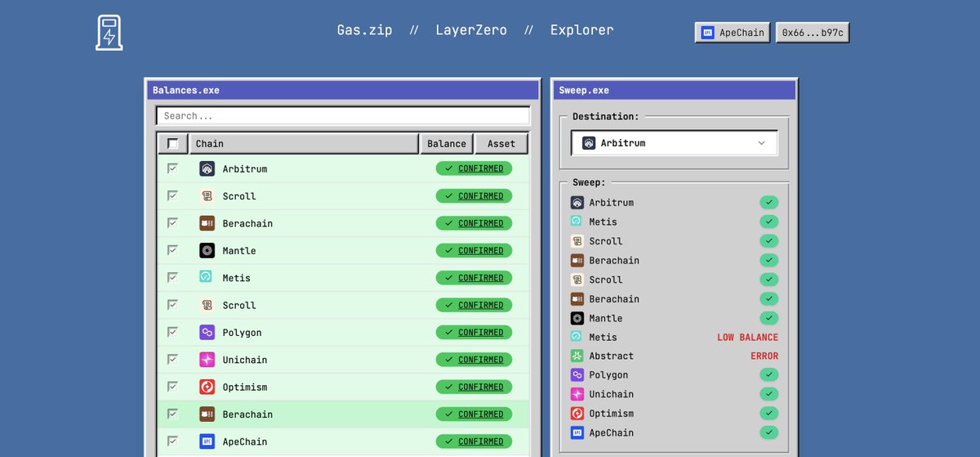Click the red ERROR status on Abstract
This screenshot has height=457, width=980.
(764, 356)
